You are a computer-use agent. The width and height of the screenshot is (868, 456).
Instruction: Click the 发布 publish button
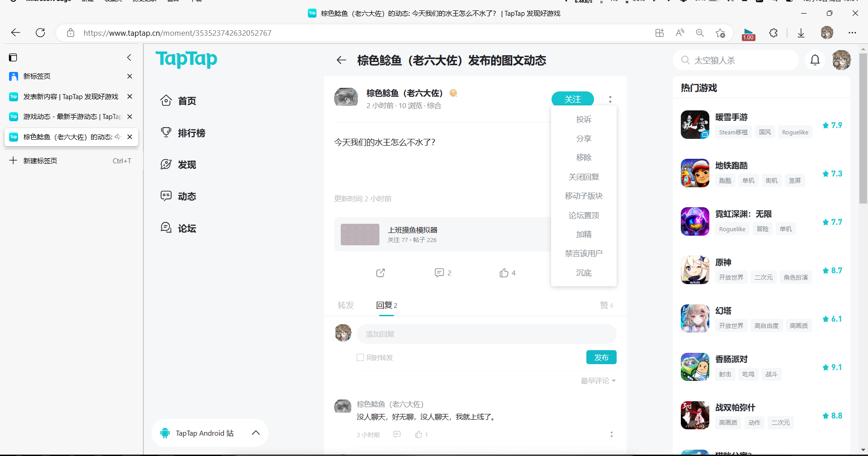[x=601, y=357]
